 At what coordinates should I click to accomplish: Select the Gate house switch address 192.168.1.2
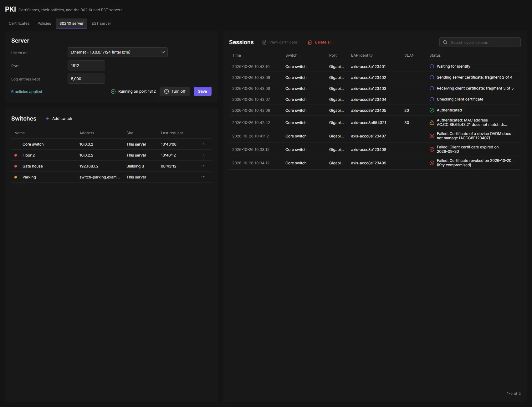[x=89, y=166]
